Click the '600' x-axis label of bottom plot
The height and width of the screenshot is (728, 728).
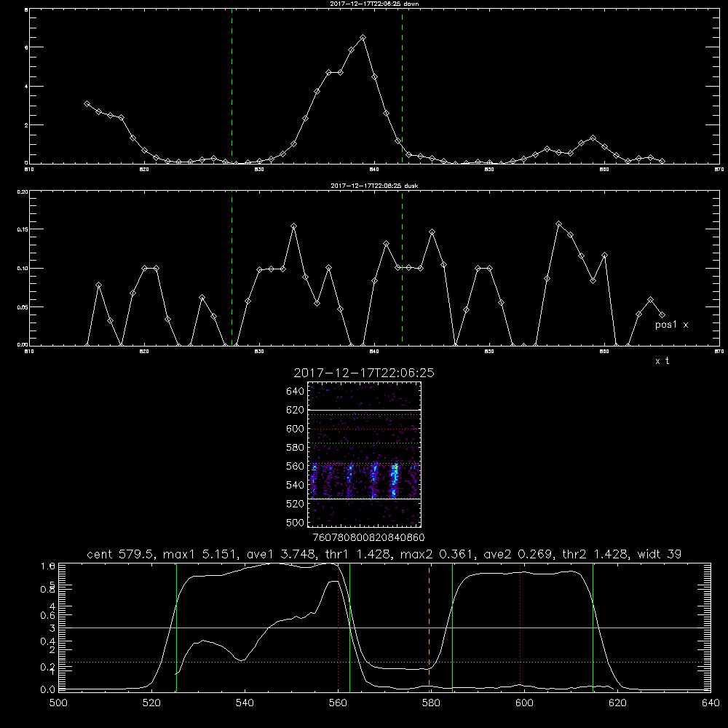click(x=524, y=703)
